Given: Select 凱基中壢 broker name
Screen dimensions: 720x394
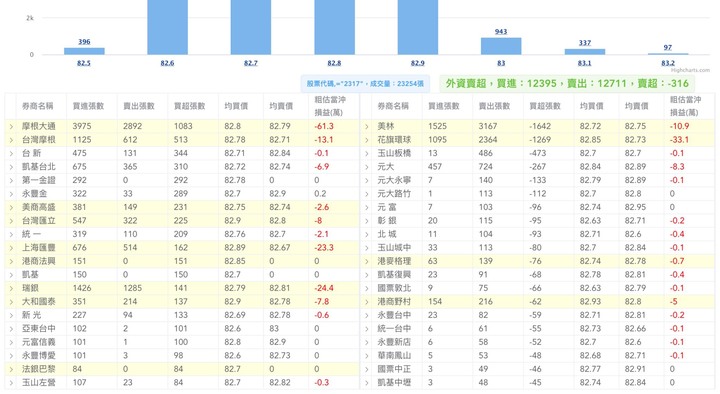Looking at the screenshot, I should [x=394, y=383].
